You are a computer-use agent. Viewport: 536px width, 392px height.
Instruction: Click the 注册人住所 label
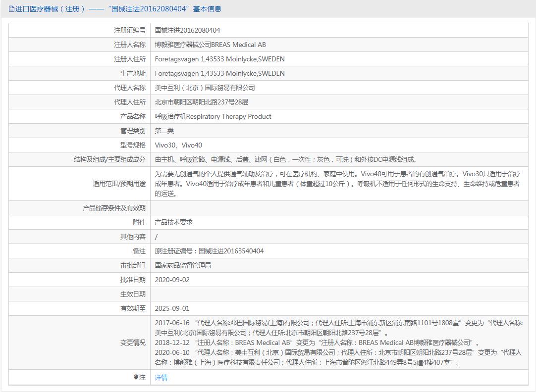(130, 59)
